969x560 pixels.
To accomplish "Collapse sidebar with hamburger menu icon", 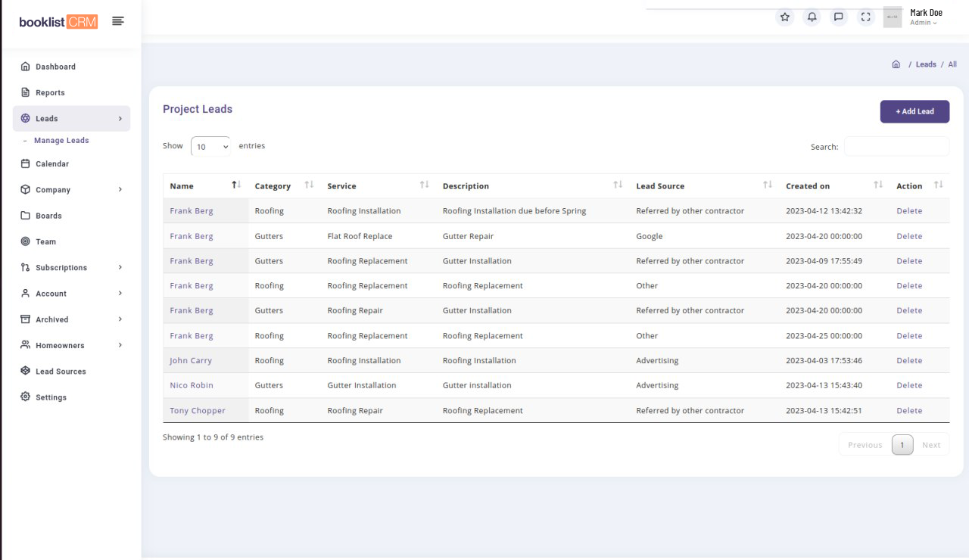I will coord(117,21).
